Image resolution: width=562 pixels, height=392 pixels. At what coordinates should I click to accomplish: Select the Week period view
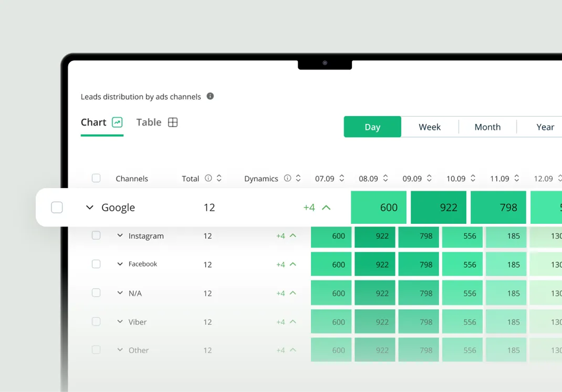pos(430,127)
